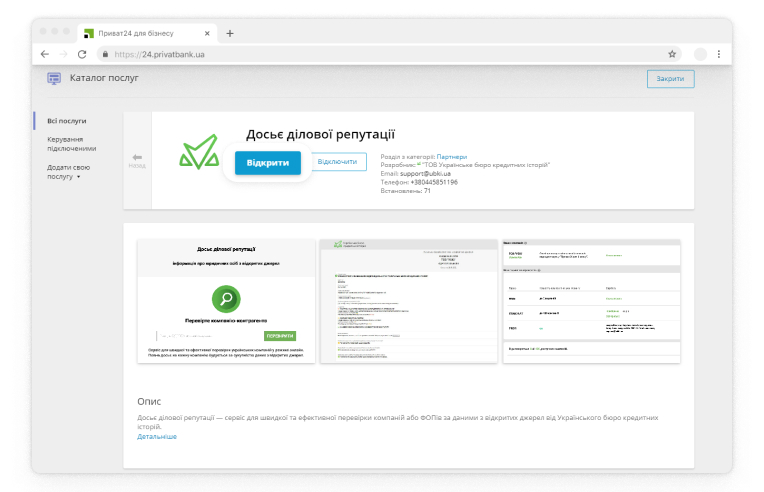Open a new browser tab
Screen dimensions: 764x492
coord(229,33)
